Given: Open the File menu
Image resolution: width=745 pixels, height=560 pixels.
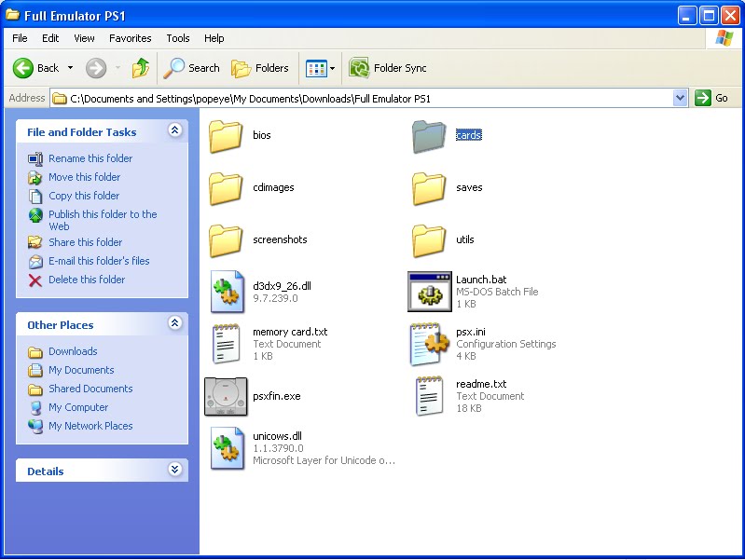Looking at the screenshot, I should tap(20, 38).
